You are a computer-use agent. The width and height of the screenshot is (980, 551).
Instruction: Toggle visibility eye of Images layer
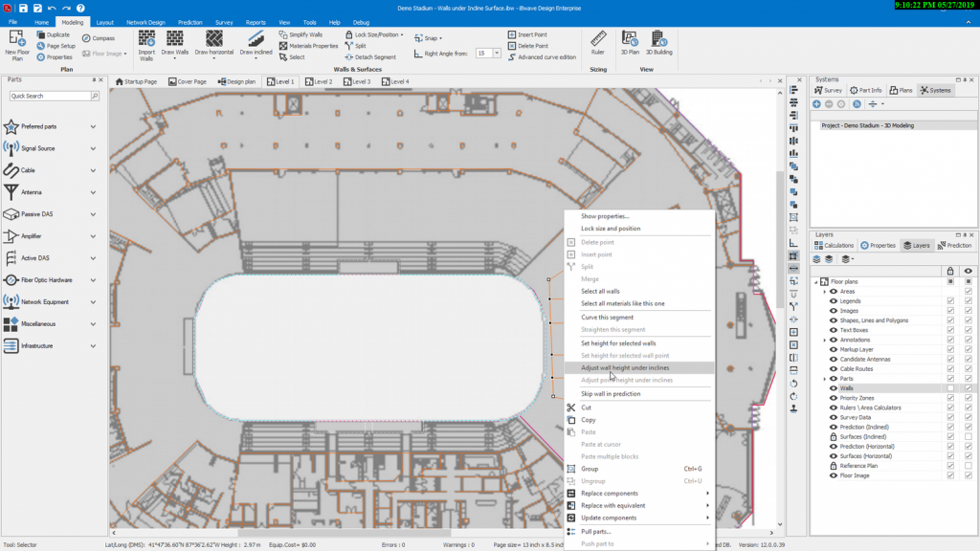point(834,311)
